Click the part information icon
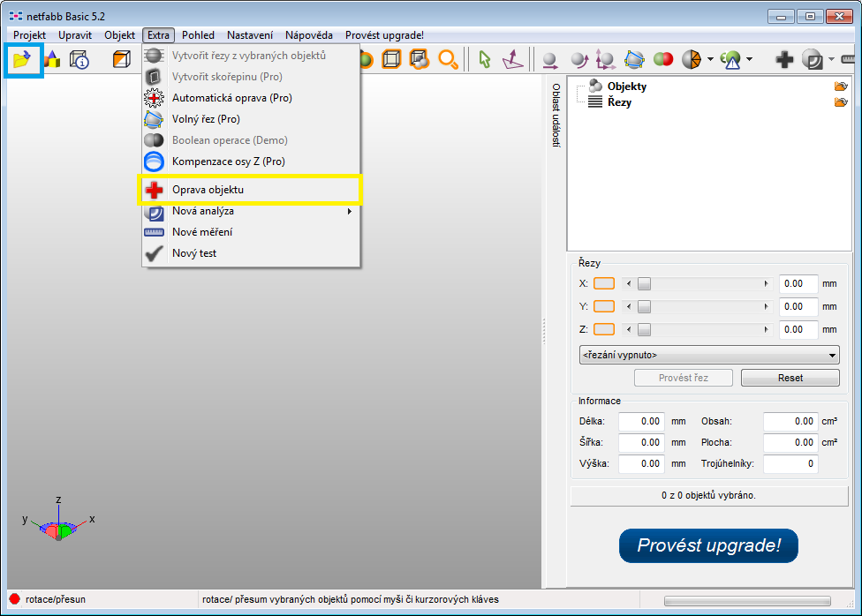 tap(78, 59)
